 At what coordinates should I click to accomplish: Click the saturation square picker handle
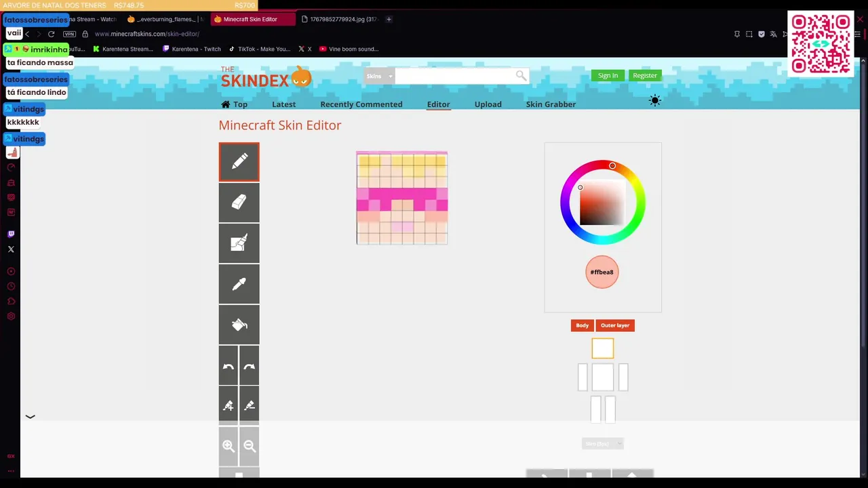tap(580, 187)
